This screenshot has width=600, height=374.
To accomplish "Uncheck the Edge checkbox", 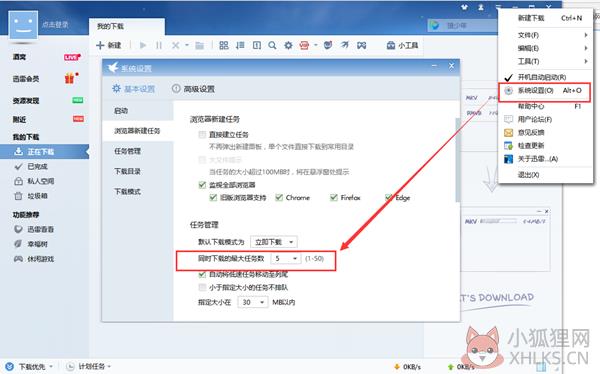I will coord(388,198).
